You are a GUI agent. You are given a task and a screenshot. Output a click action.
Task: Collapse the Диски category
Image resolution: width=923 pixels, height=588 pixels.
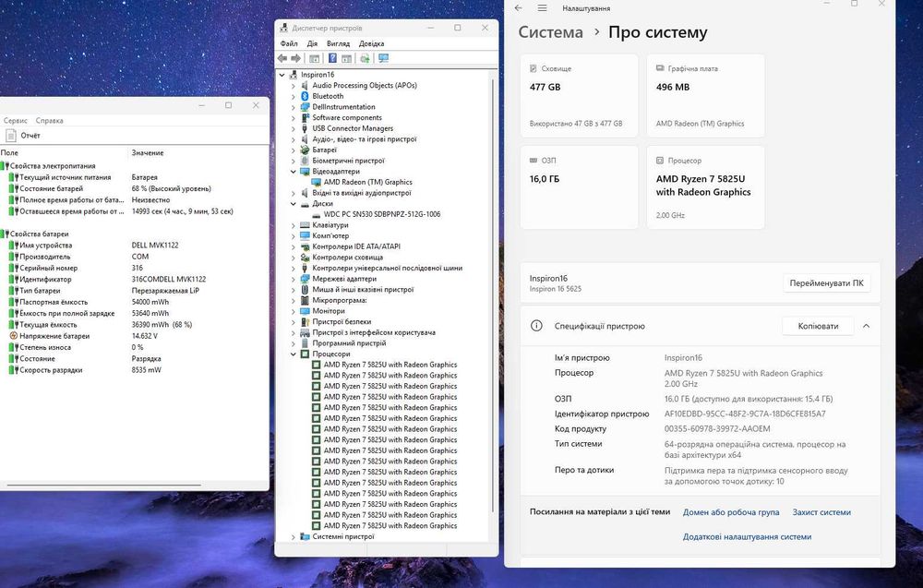294,204
